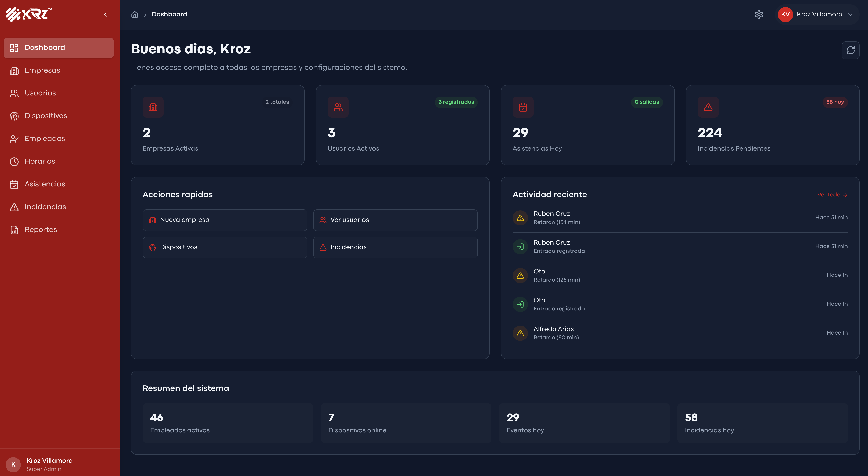This screenshot has width=868, height=476.
Task: Click the Dashboard grid icon in the sidebar
Action: [x=14, y=47]
